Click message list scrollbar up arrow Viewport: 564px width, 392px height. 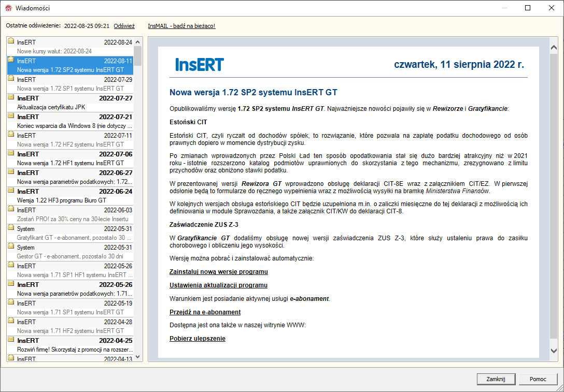coord(138,41)
